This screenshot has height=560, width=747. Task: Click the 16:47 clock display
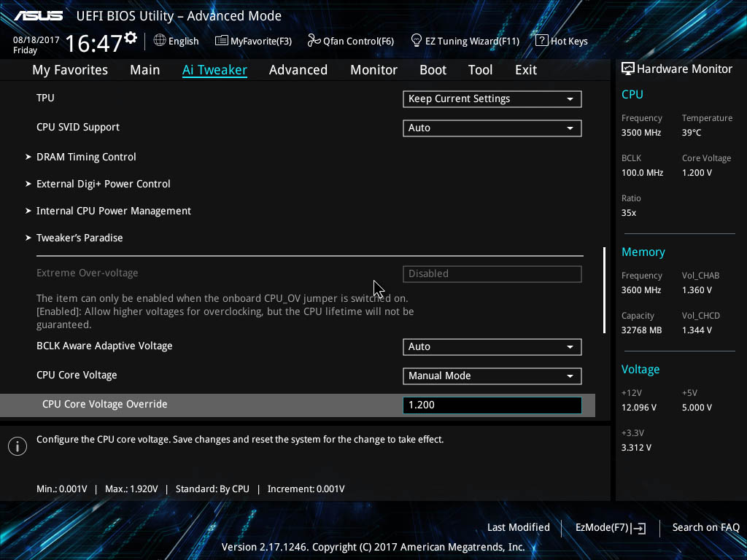pos(94,43)
